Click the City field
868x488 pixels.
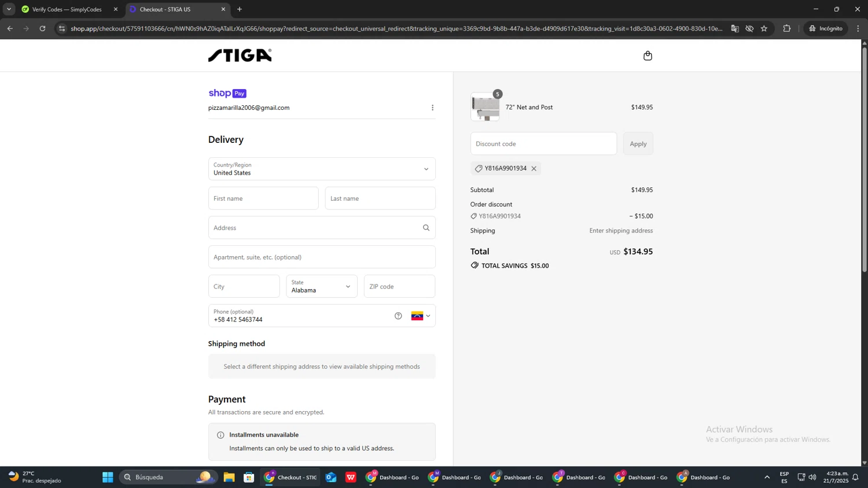[244, 286]
